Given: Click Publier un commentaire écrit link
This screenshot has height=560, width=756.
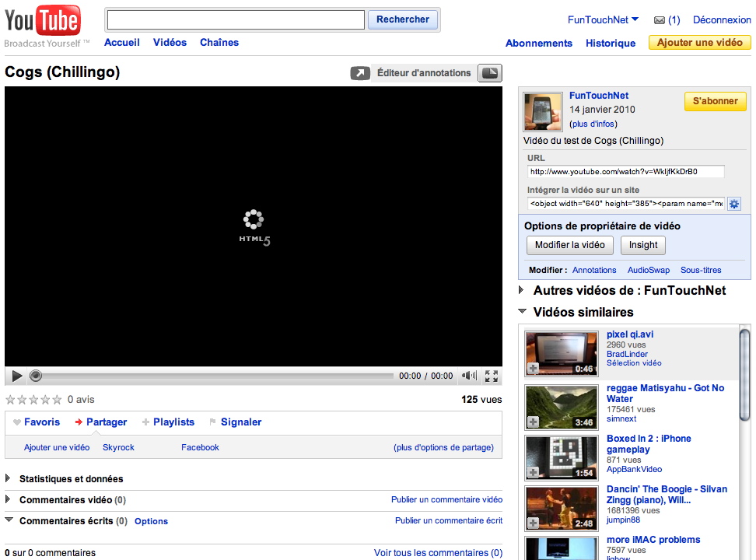Looking at the screenshot, I should pyautogui.click(x=449, y=521).
